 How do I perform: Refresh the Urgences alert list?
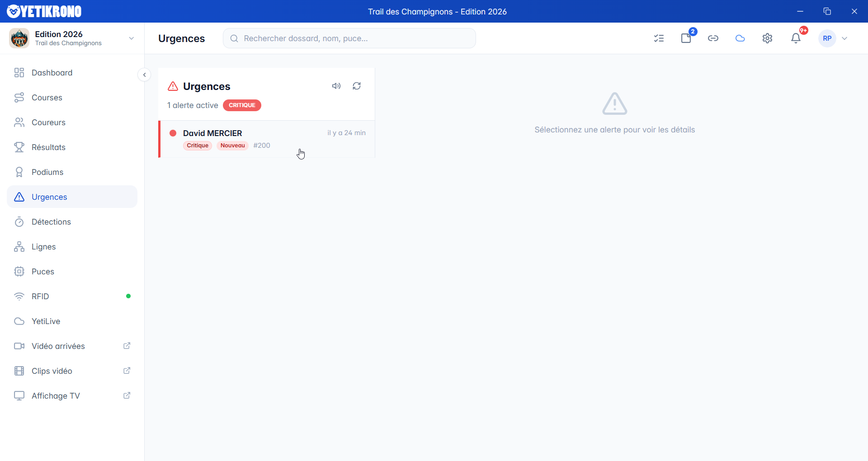point(357,86)
